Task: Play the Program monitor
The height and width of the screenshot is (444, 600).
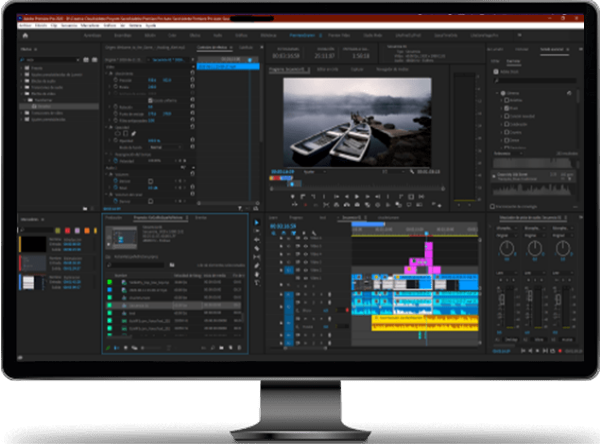Action: click(x=357, y=196)
